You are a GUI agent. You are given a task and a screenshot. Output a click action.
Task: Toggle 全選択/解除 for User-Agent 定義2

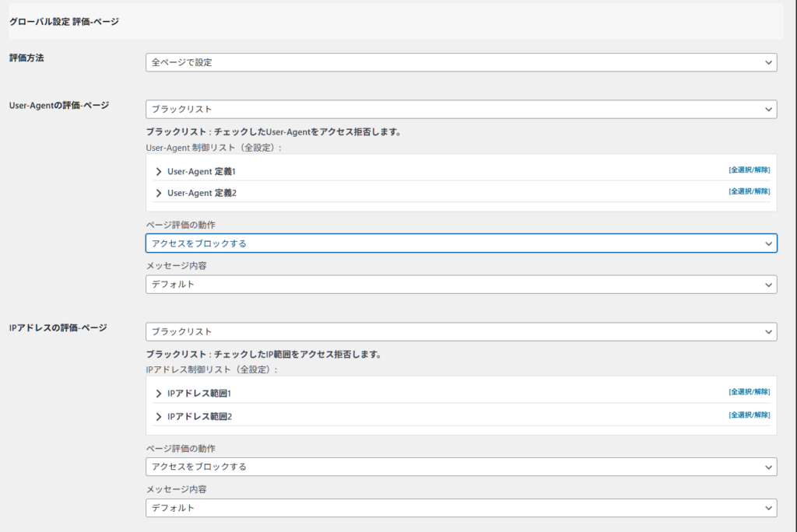[x=749, y=191]
